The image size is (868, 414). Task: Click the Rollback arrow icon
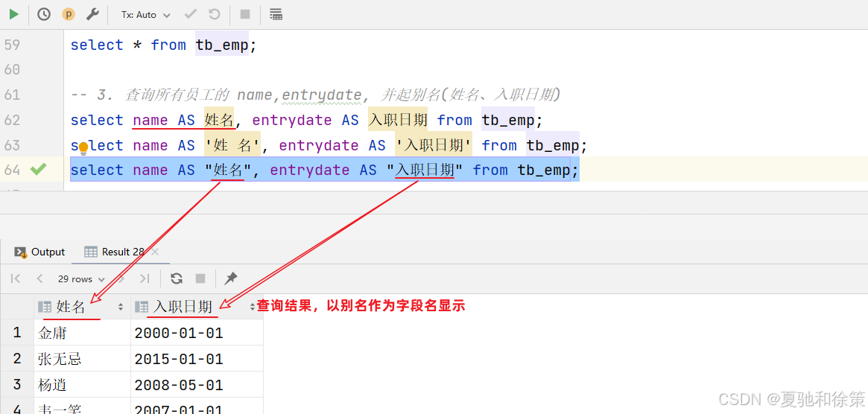click(x=215, y=14)
